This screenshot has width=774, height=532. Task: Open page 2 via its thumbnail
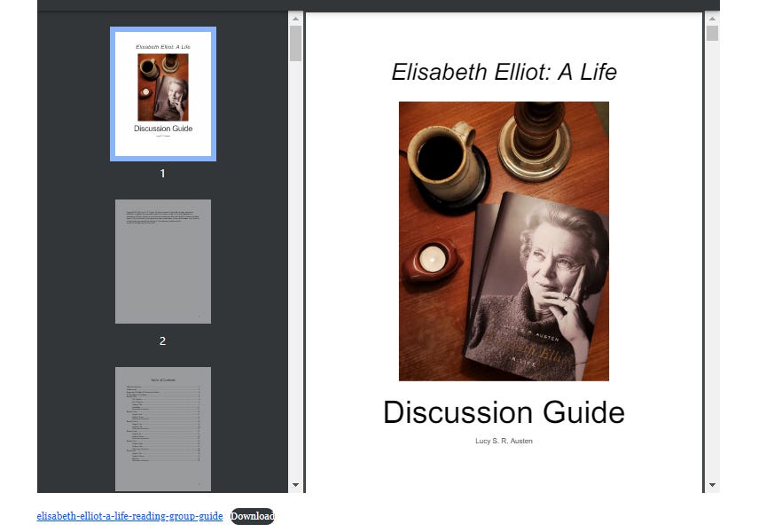162,261
